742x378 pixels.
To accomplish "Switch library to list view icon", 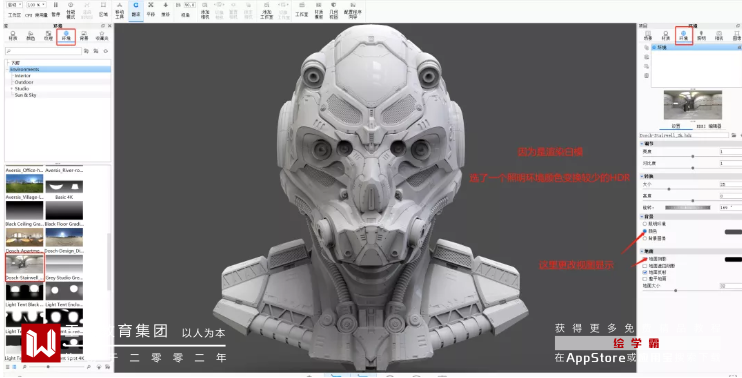I will (x=8, y=367).
